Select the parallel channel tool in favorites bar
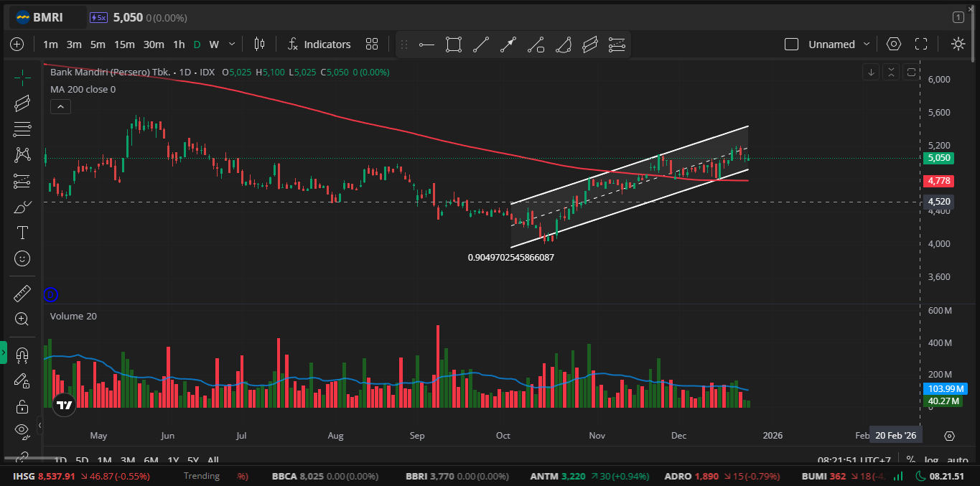 coord(590,45)
